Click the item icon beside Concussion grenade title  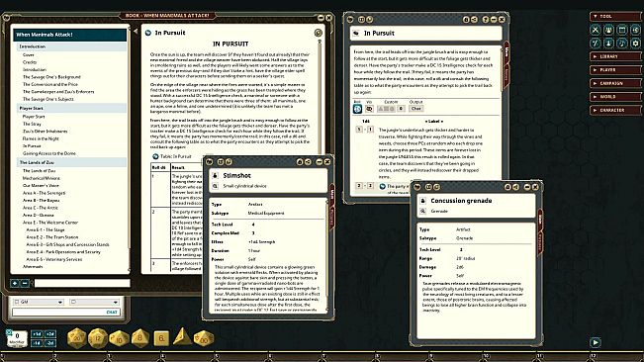(423, 201)
